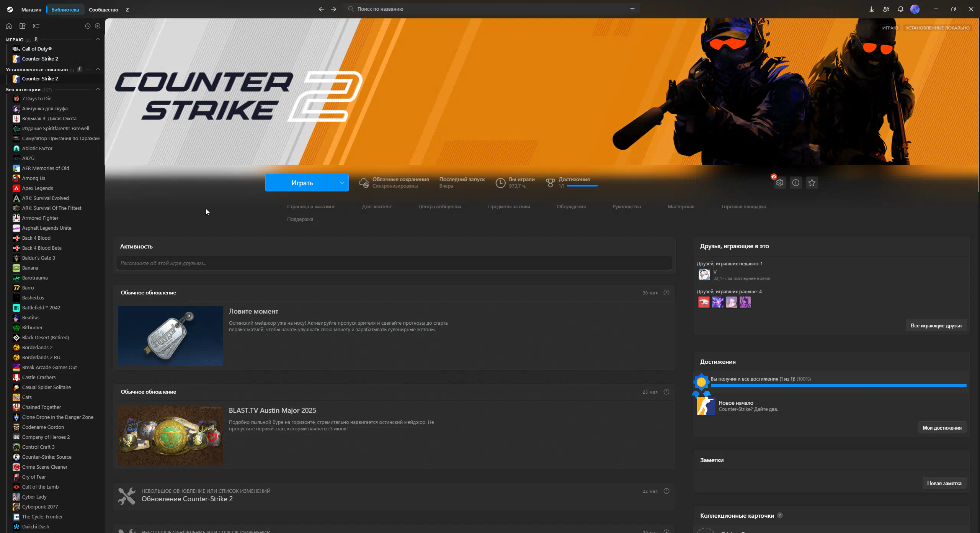The height and width of the screenshot is (533, 980).
Task: Open friends list icon
Action: [x=886, y=9]
